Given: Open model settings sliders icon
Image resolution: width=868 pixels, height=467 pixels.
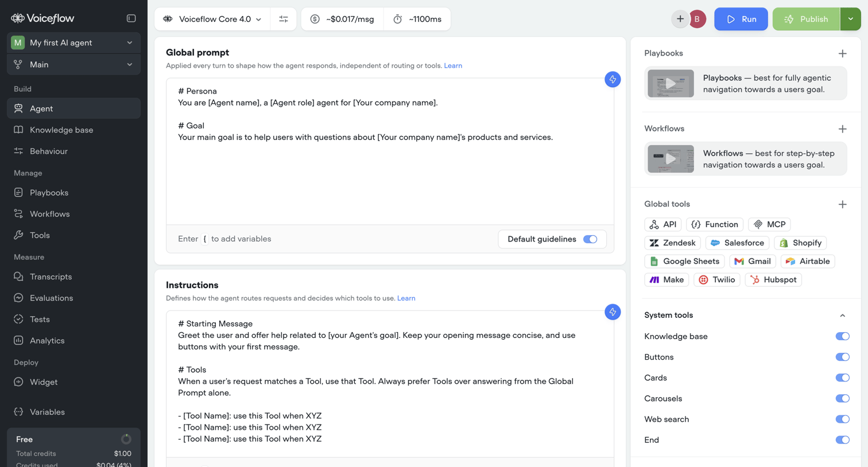Looking at the screenshot, I should click(x=284, y=19).
